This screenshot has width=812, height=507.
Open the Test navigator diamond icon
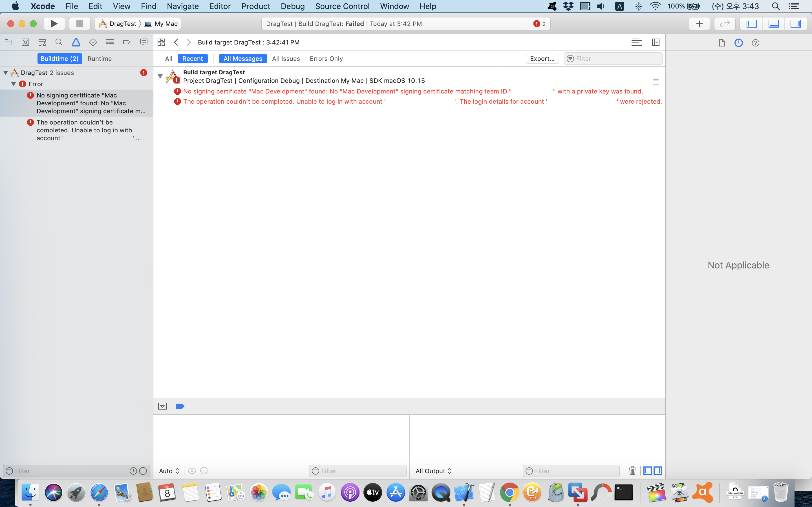(93, 42)
